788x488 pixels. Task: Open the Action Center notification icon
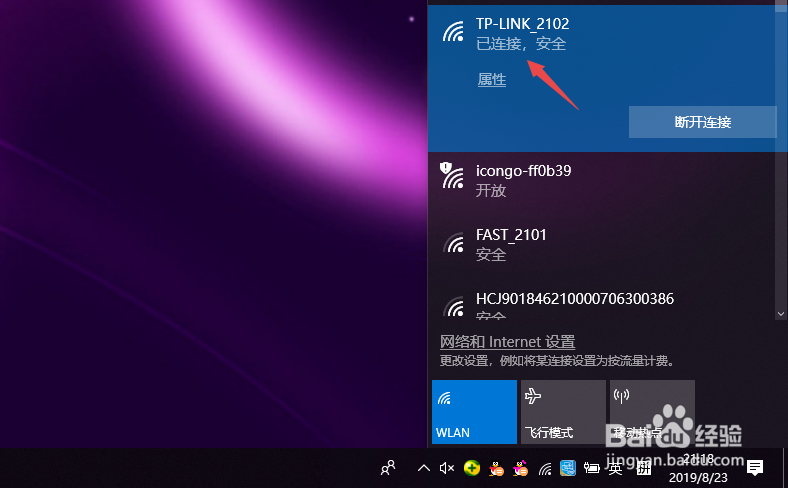click(754, 468)
